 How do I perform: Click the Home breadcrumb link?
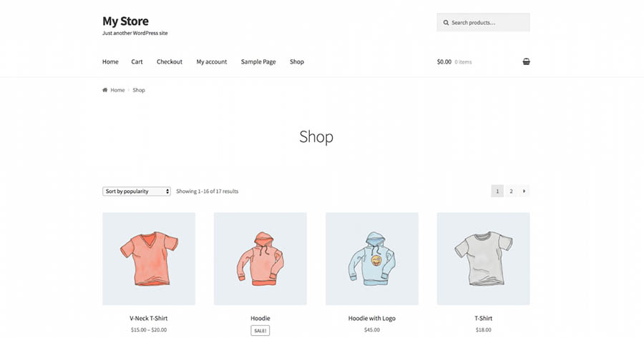[117, 90]
